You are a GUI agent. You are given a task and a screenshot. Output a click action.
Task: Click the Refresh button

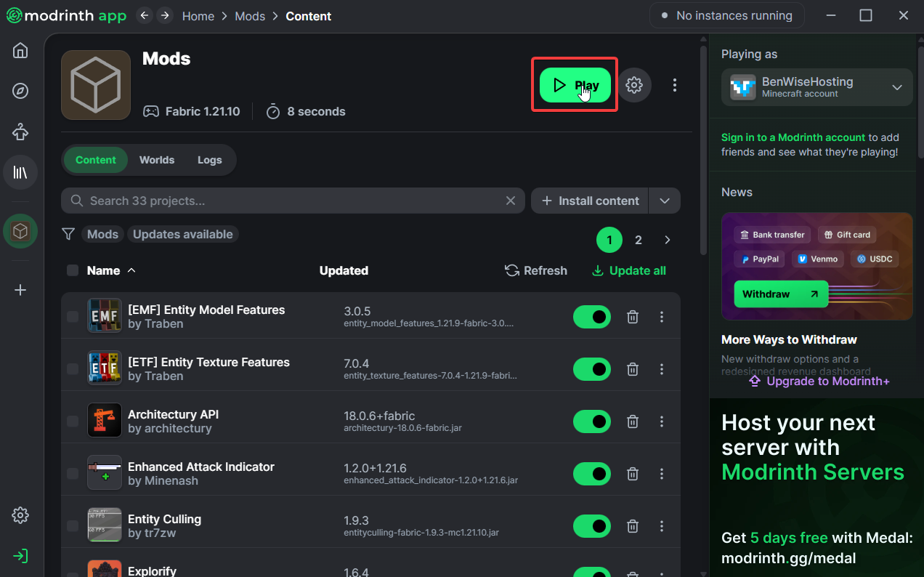tap(536, 270)
